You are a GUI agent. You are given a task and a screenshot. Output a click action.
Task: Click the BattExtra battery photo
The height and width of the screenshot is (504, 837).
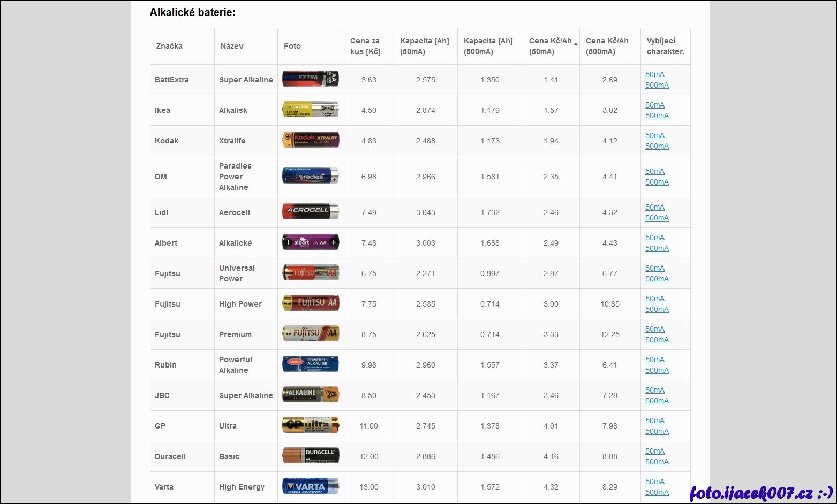[x=311, y=80]
